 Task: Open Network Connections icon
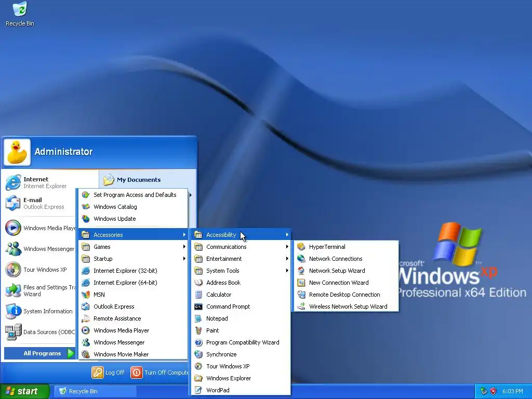[301, 259]
